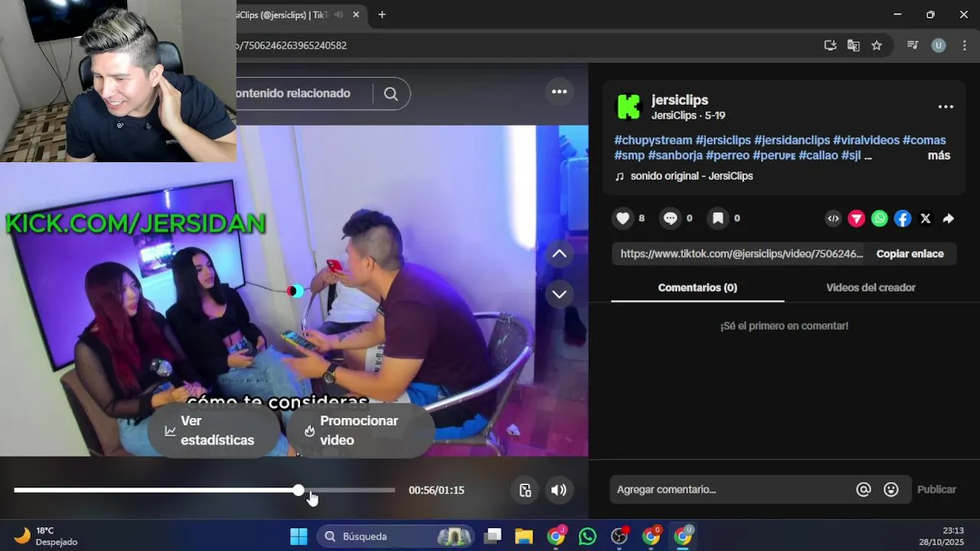Close the JersiClips TikTok tab
Viewport: 980px width, 551px height.
[x=356, y=15]
